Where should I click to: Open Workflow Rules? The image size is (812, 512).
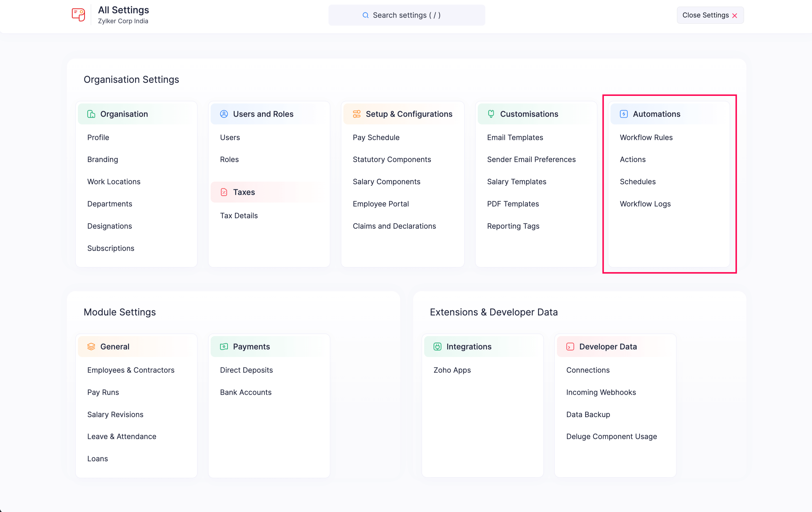pyautogui.click(x=646, y=138)
